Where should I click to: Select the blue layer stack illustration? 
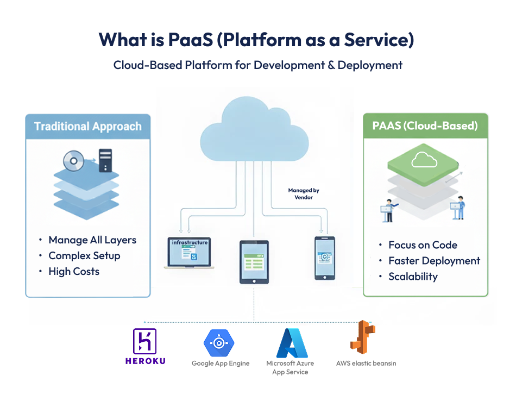87,193
